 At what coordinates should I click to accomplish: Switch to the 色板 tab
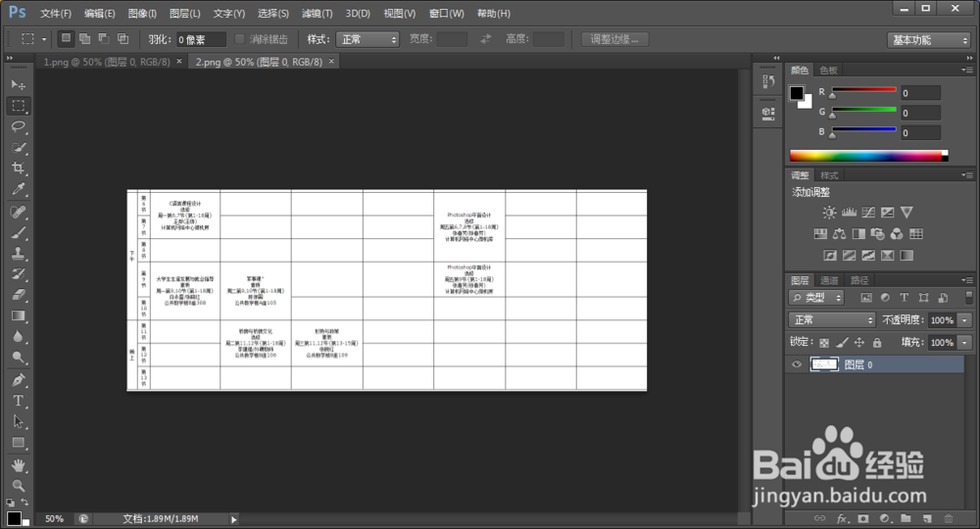[829, 70]
